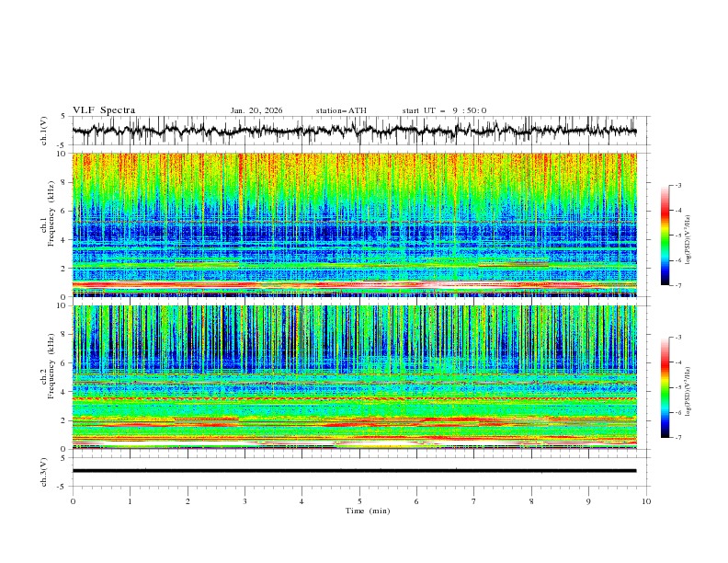Click the "-7" tick on ch.2 color scale
The width and height of the screenshot is (728, 563).
(x=677, y=438)
